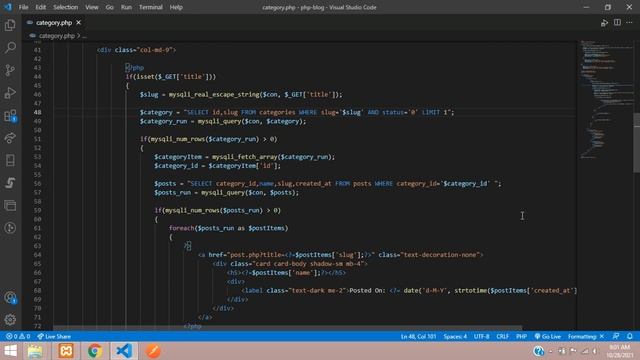Open the Terminal menu
640x360 pixels.
click(151, 7)
